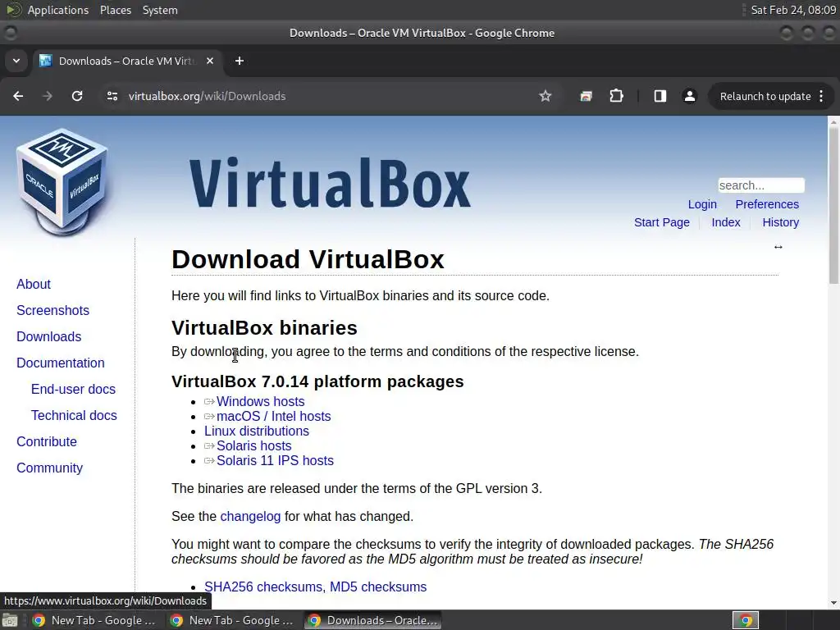Image resolution: width=840 pixels, height=630 pixels.
Task: Download Solaris hosts package
Action: click(253, 445)
